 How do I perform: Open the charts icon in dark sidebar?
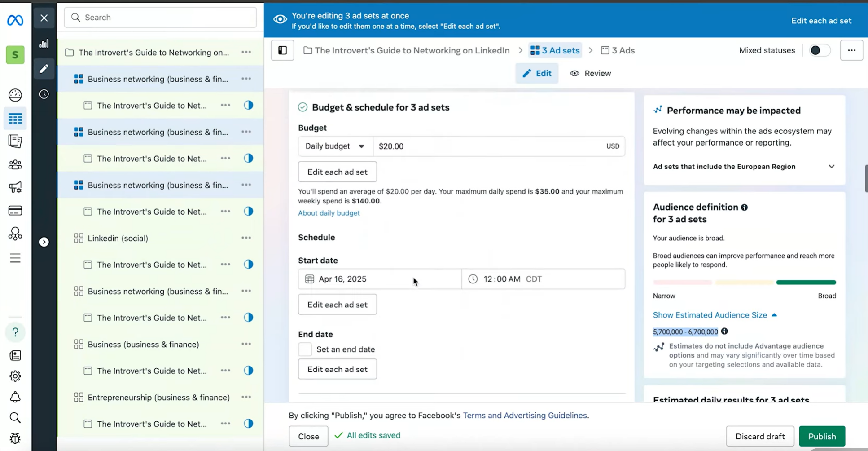point(44,44)
